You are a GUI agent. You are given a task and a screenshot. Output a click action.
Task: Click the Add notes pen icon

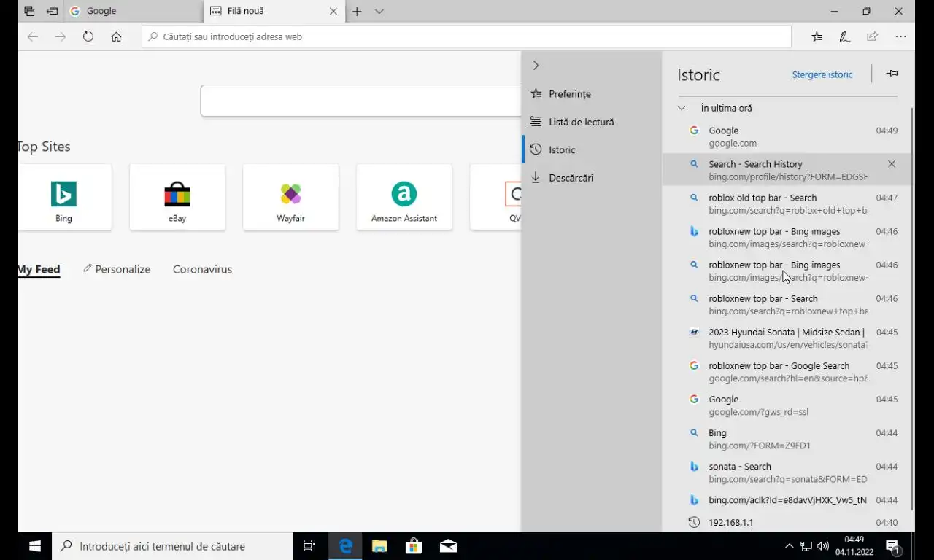[845, 36]
